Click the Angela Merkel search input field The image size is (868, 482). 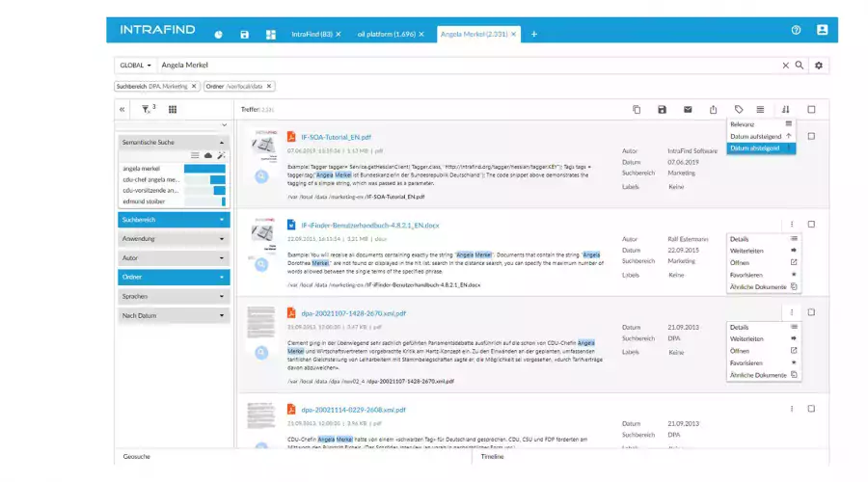pos(463,66)
